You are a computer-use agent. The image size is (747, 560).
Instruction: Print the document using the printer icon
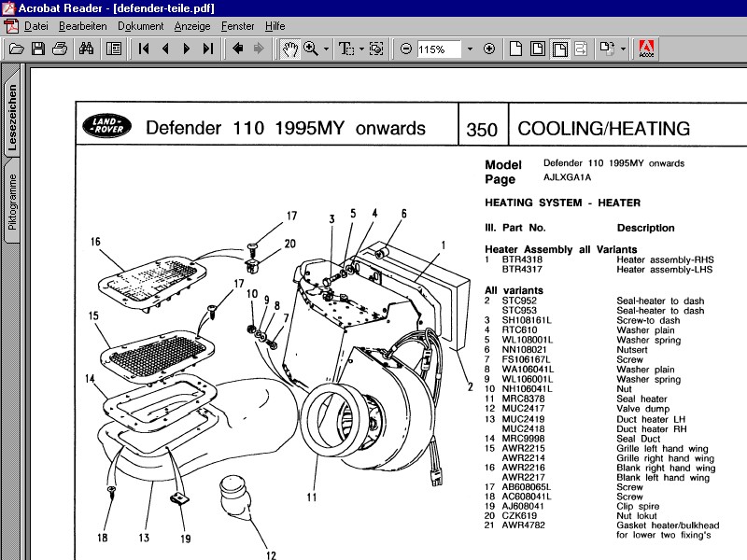59,49
